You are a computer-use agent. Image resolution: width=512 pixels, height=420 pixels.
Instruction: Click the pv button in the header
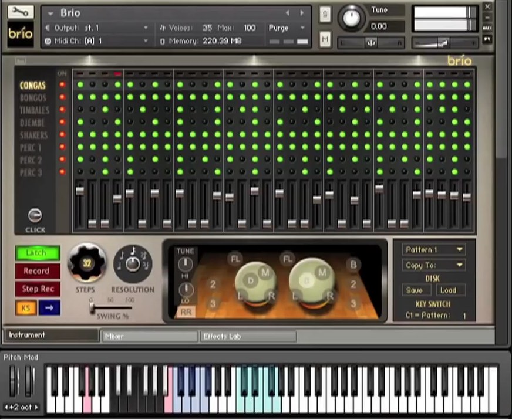click(487, 39)
